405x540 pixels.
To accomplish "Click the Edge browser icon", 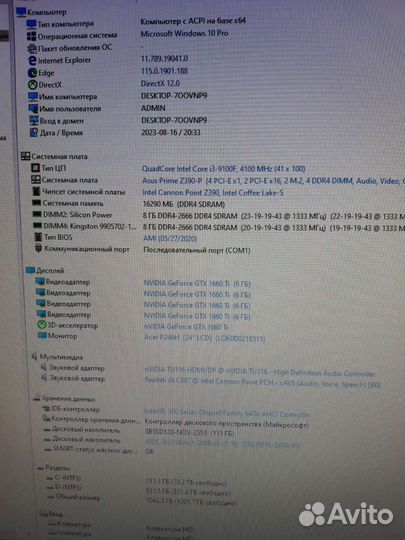I will point(32,73).
